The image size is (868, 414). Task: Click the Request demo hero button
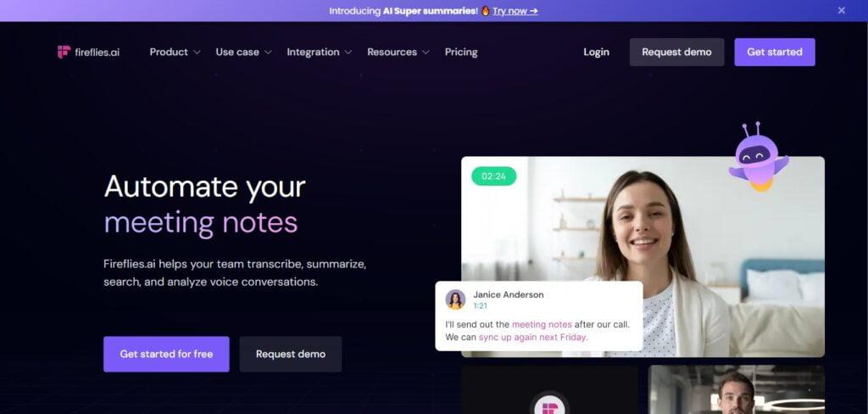pos(291,354)
